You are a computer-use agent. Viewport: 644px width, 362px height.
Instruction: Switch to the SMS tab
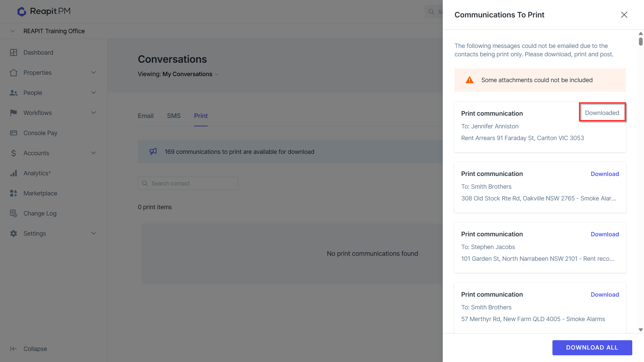(x=174, y=116)
